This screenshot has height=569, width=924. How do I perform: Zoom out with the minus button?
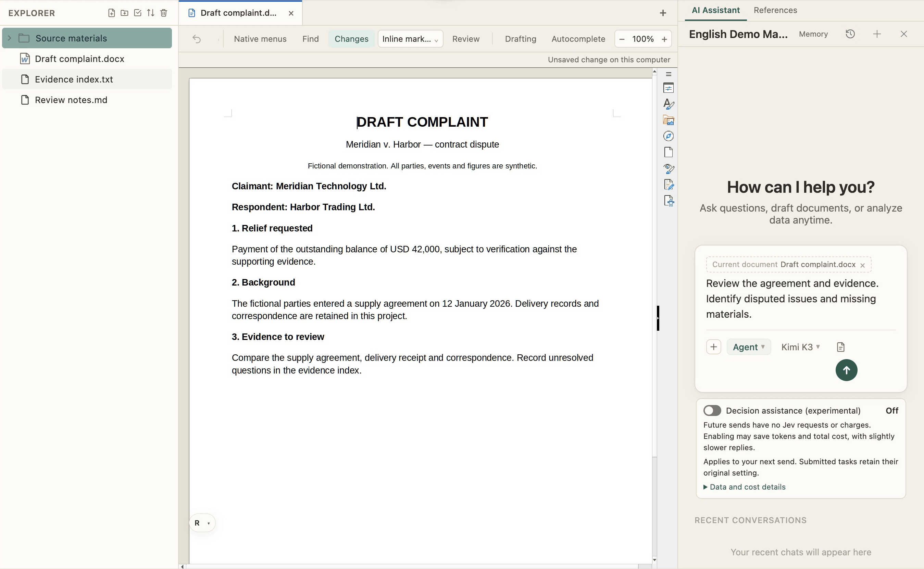click(622, 39)
